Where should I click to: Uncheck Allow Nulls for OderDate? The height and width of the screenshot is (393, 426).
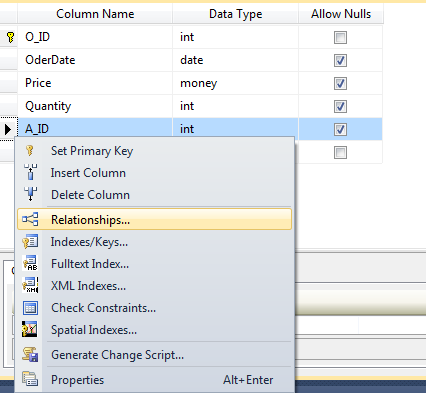(x=340, y=60)
